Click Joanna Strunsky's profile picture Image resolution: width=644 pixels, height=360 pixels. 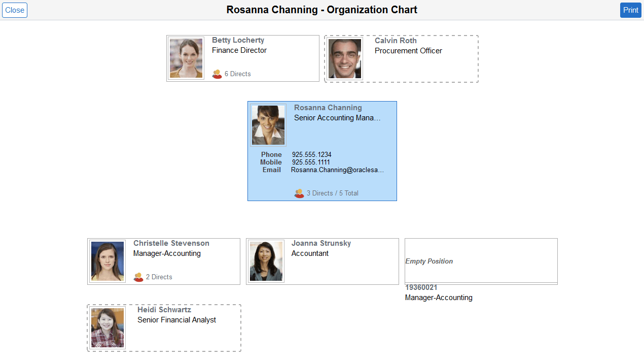coord(266,260)
